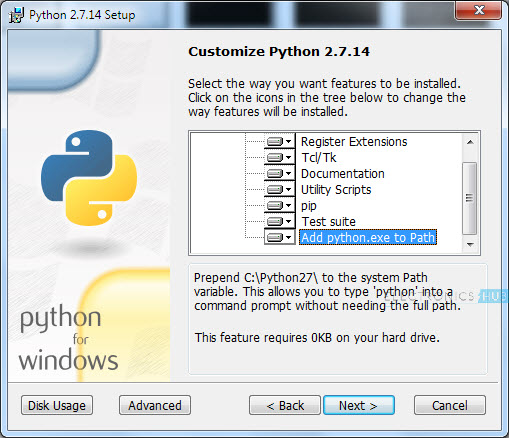This screenshot has height=438, width=509.
Task: Open the Advanced options
Action: click(x=155, y=405)
